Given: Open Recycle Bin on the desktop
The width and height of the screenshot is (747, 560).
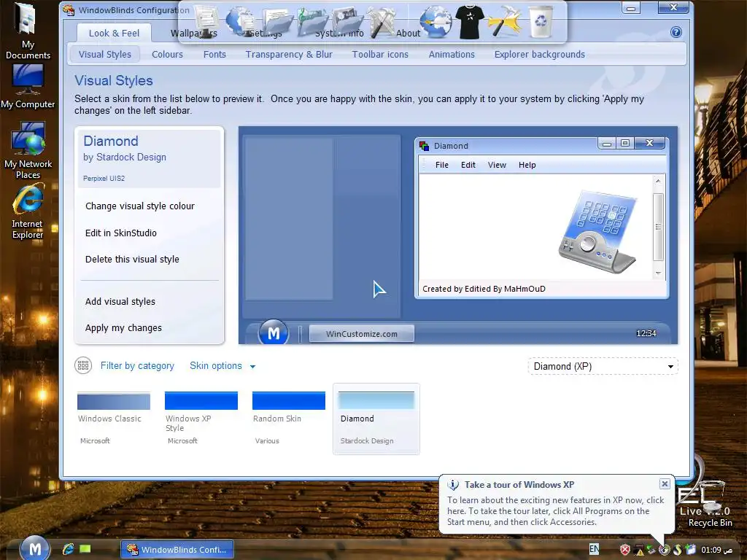Looking at the screenshot, I should (x=710, y=505).
